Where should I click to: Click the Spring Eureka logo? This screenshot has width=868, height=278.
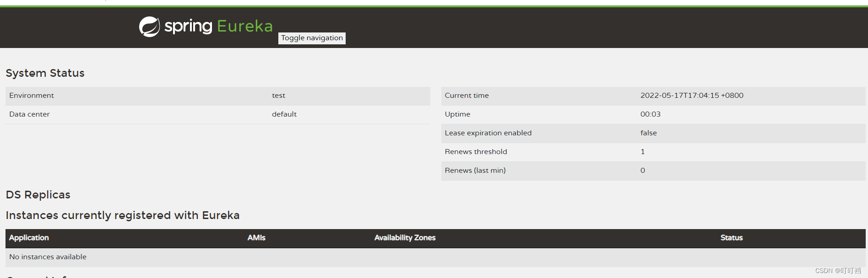pos(206,27)
